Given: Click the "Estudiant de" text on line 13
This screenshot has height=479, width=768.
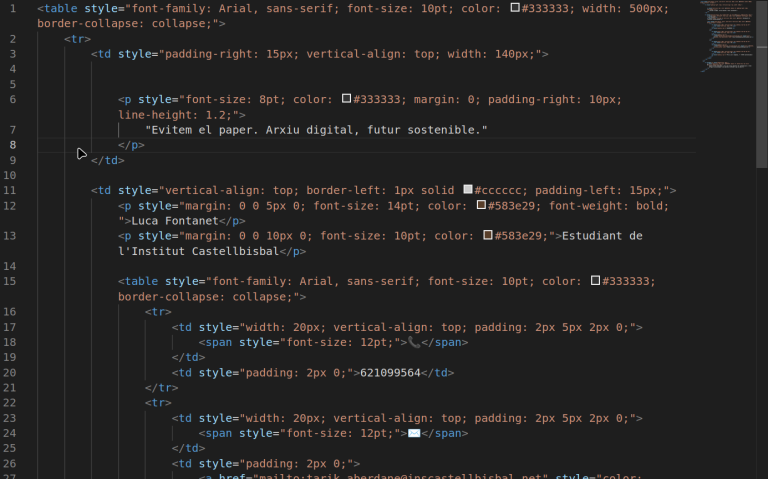Looking at the screenshot, I should (x=602, y=236).
